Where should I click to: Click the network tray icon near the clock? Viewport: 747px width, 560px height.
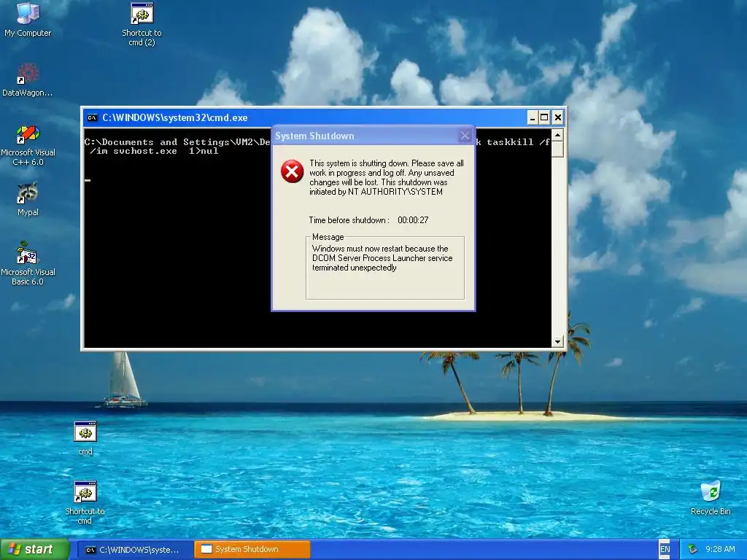click(x=692, y=549)
